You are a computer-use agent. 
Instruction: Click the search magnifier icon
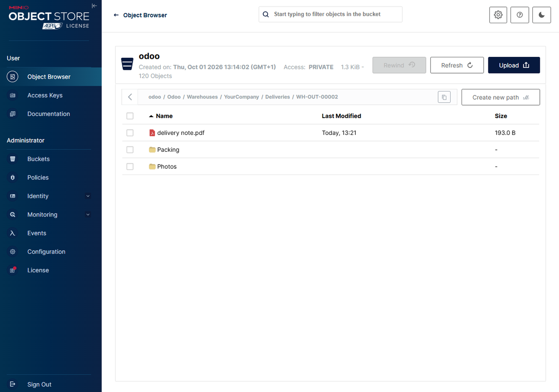point(266,14)
